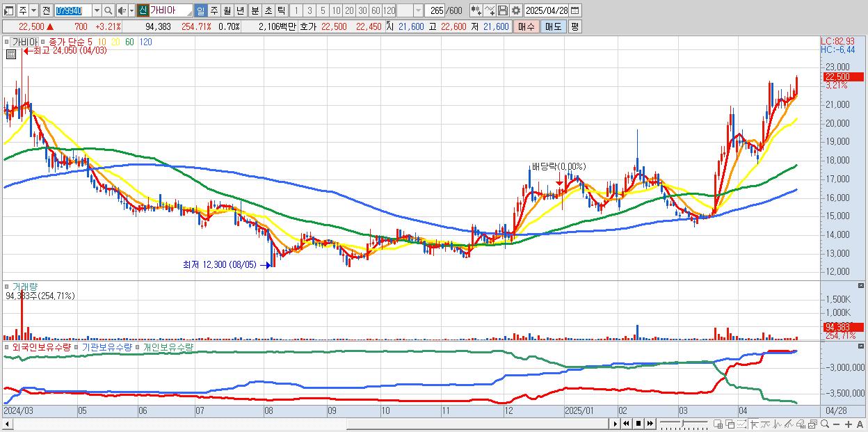Select the 월 monthly chart tab
This screenshot has width=868, height=432.
coord(227,10)
